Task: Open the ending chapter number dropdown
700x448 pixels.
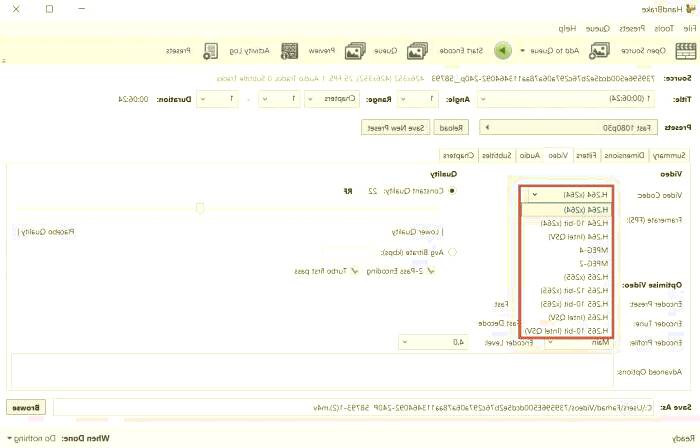Action: coord(218,99)
